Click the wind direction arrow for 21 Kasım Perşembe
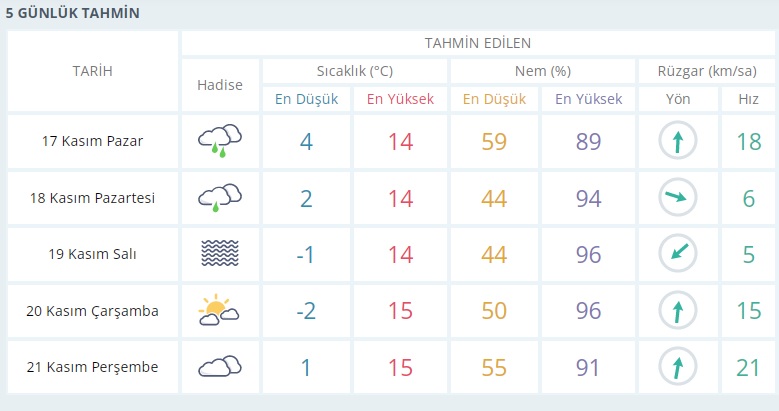Viewport: 779px width, 411px height. (x=677, y=367)
